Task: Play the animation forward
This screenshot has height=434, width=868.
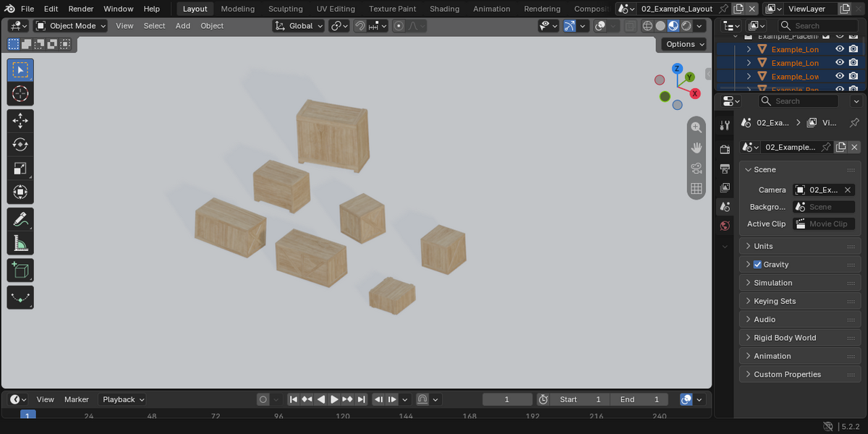Action: (334, 399)
